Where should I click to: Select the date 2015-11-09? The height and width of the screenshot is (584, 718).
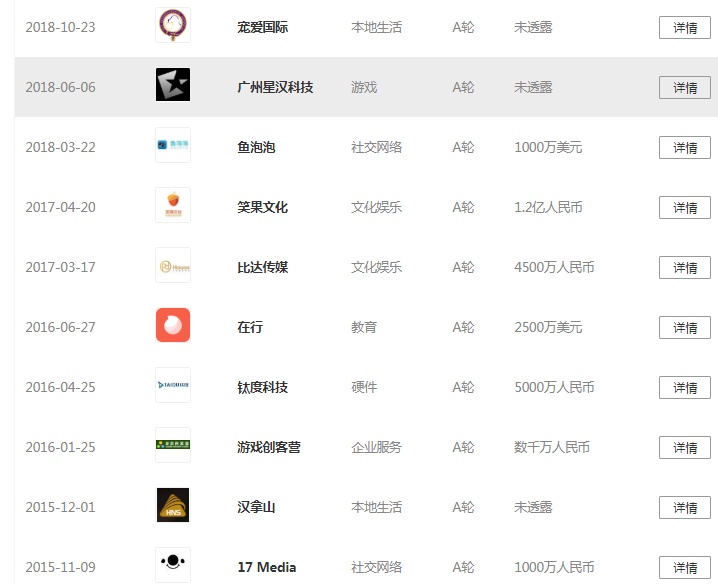point(60,568)
